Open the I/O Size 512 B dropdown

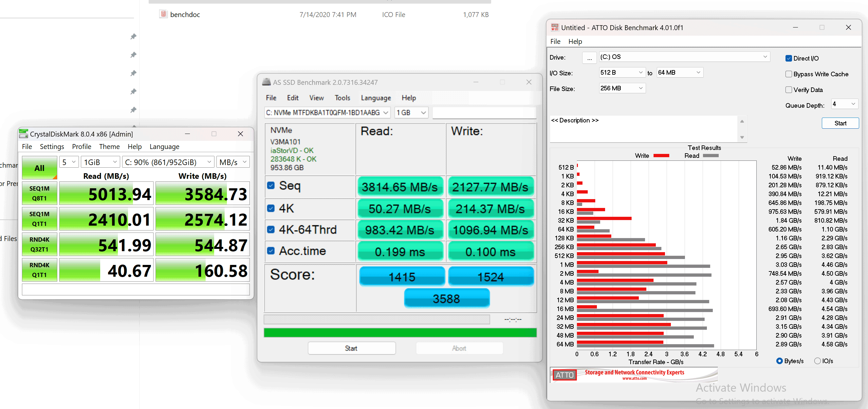tap(622, 72)
